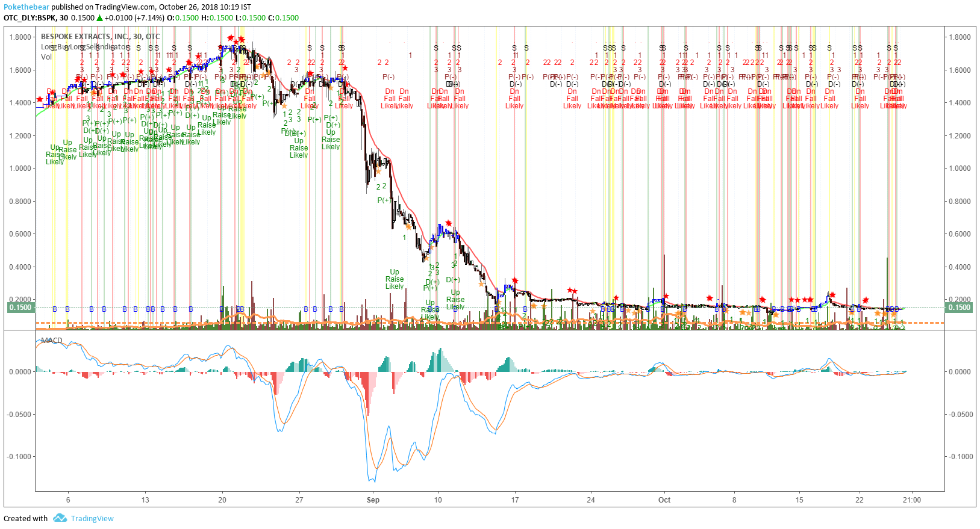980x529 pixels.
Task: Click the Sep label on the time axis
Action: (373, 500)
